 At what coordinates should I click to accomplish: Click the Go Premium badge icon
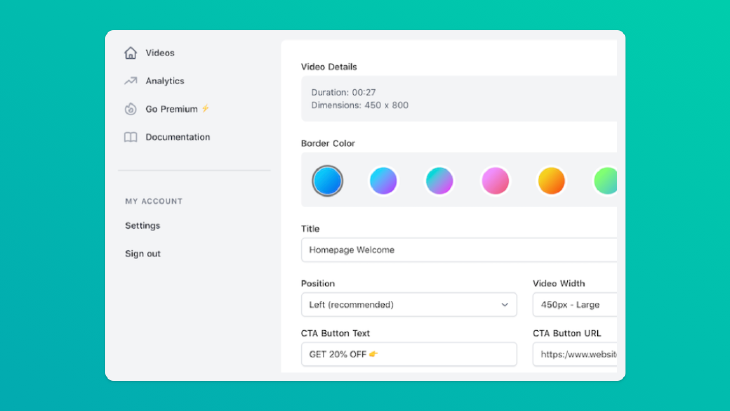[131, 109]
